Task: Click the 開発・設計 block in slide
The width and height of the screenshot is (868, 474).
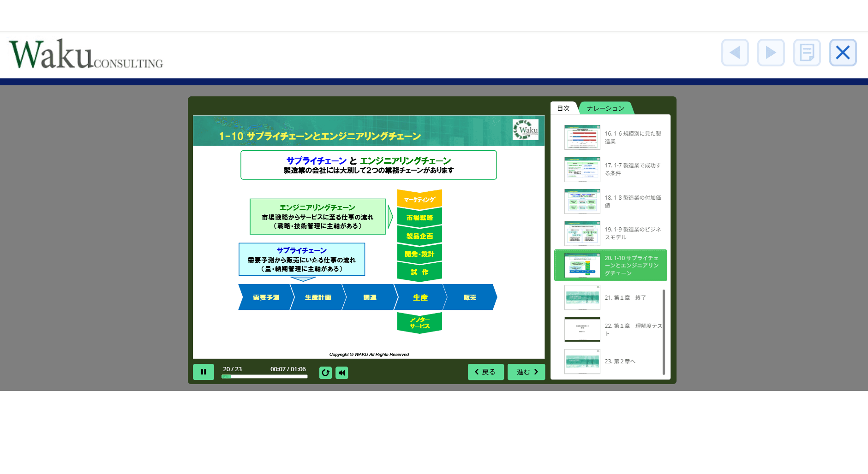Action: [419, 254]
